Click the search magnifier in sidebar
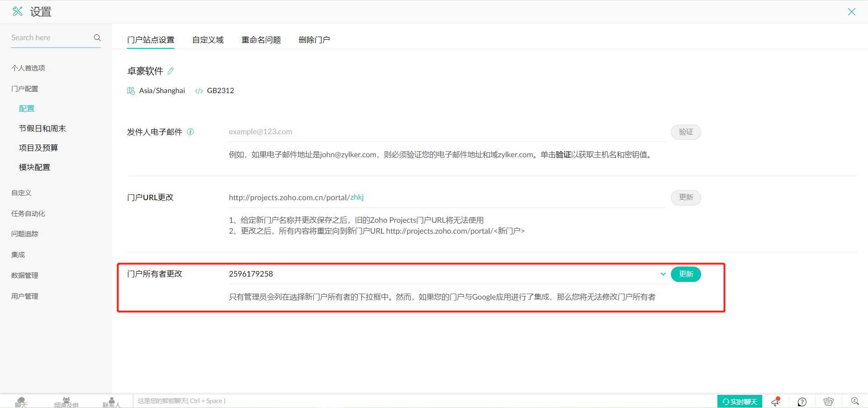 (x=97, y=38)
